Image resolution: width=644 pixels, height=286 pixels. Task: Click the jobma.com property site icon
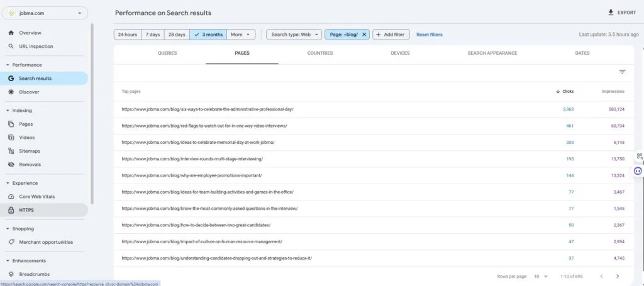pos(11,13)
